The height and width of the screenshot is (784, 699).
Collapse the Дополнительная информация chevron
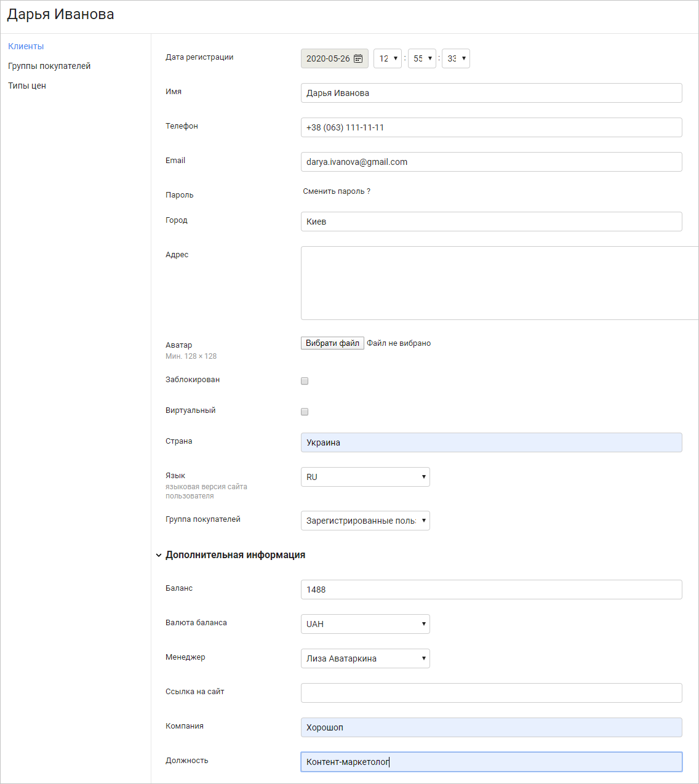click(159, 555)
